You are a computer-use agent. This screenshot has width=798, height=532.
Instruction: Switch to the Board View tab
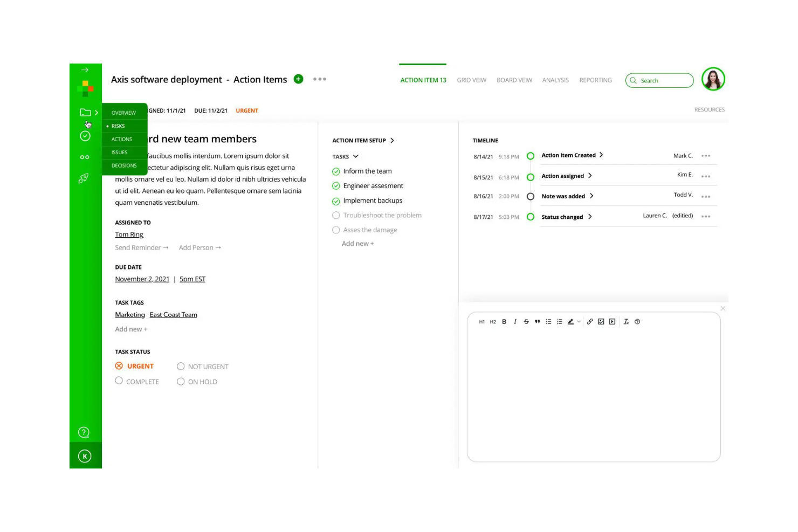pos(514,80)
